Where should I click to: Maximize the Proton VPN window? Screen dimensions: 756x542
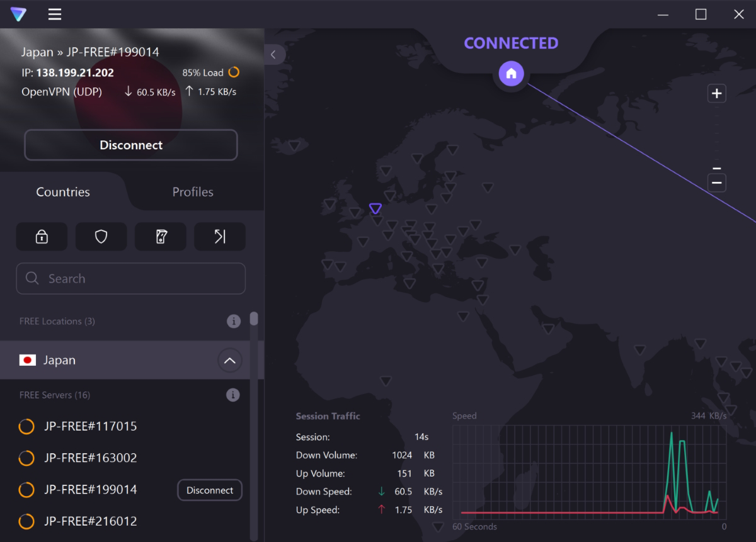click(x=701, y=14)
